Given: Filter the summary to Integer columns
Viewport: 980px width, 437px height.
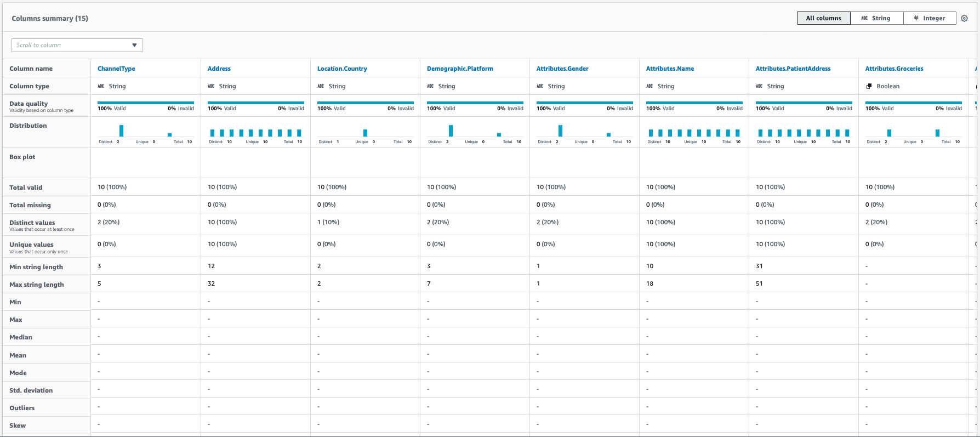Looking at the screenshot, I should [x=930, y=18].
